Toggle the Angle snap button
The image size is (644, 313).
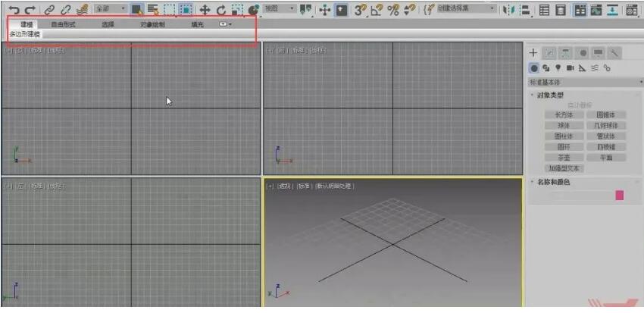(377, 10)
